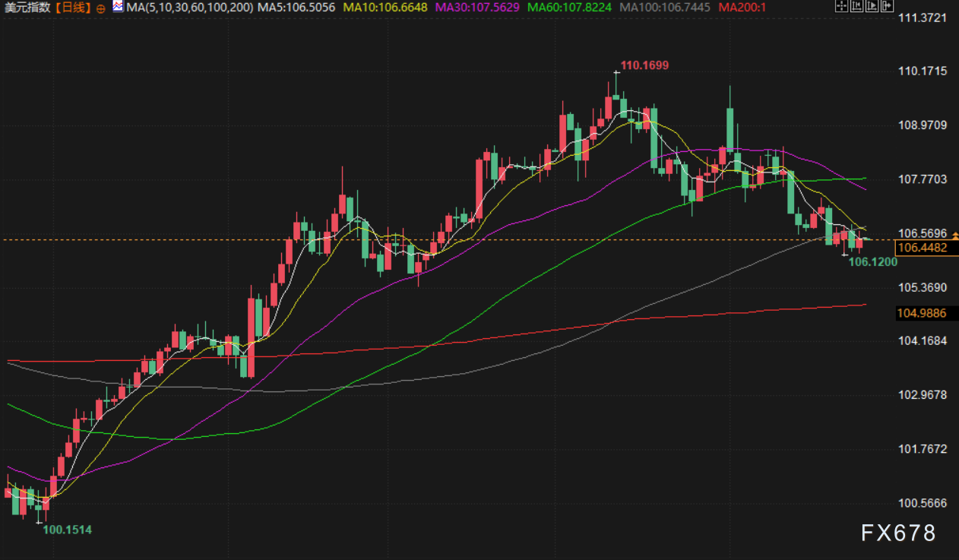
Task: Click the MA(5,10,30,60,100,200) indicator label
Action: [x=189, y=8]
